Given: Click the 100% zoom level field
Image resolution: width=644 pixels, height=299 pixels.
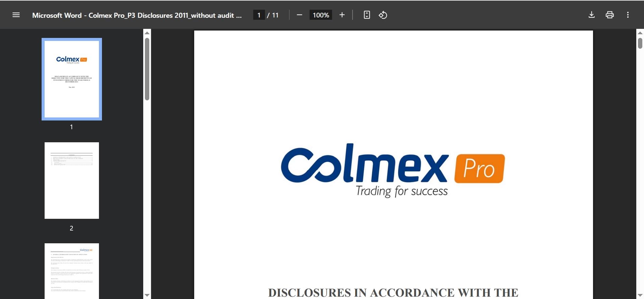Looking at the screenshot, I should 321,15.
